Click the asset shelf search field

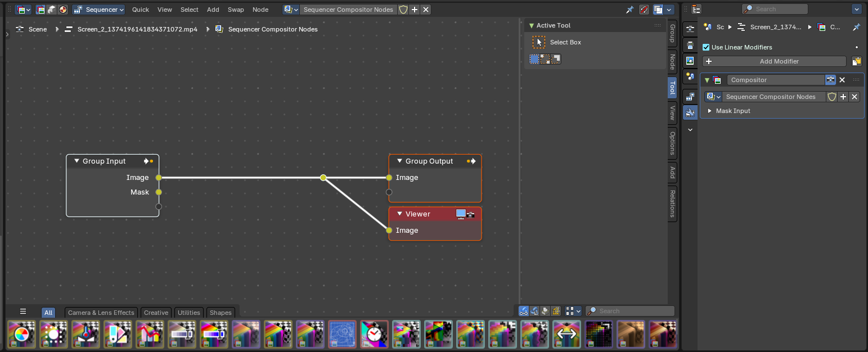point(630,311)
